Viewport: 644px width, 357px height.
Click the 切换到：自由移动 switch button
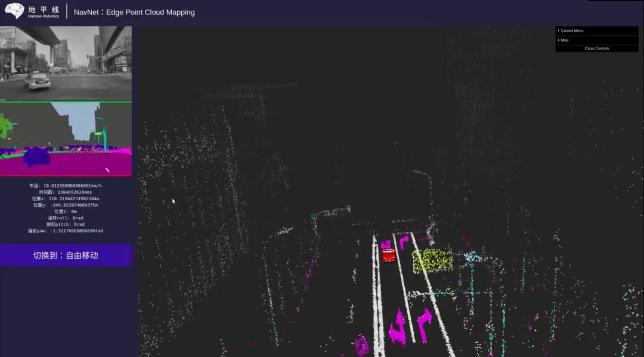click(x=66, y=255)
